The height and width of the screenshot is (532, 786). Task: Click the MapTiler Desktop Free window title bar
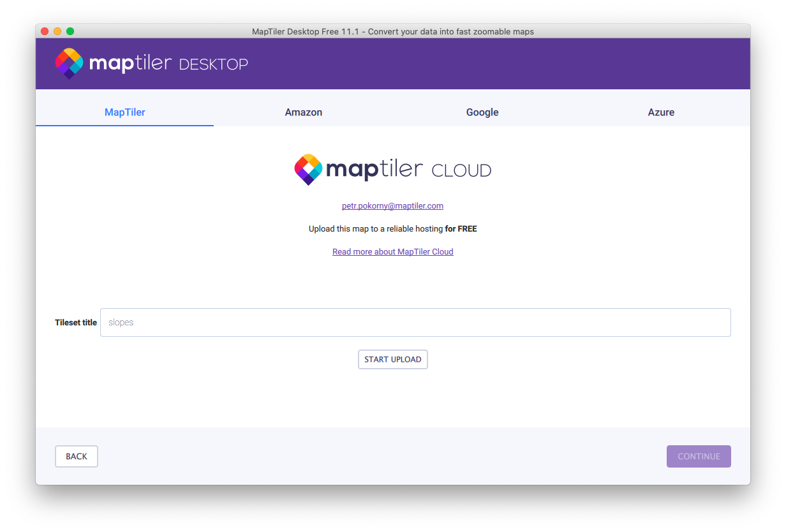[x=393, y=31]
